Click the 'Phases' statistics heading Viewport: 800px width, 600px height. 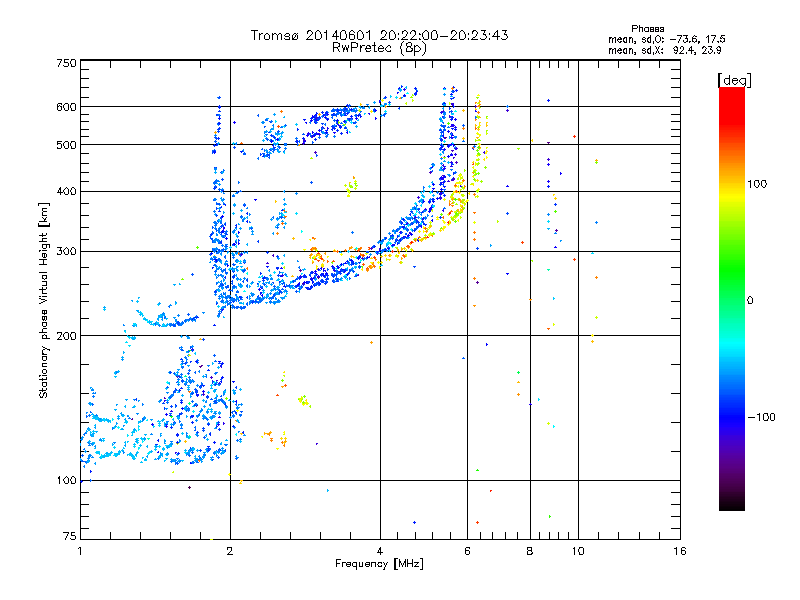(x=647, y=29)
